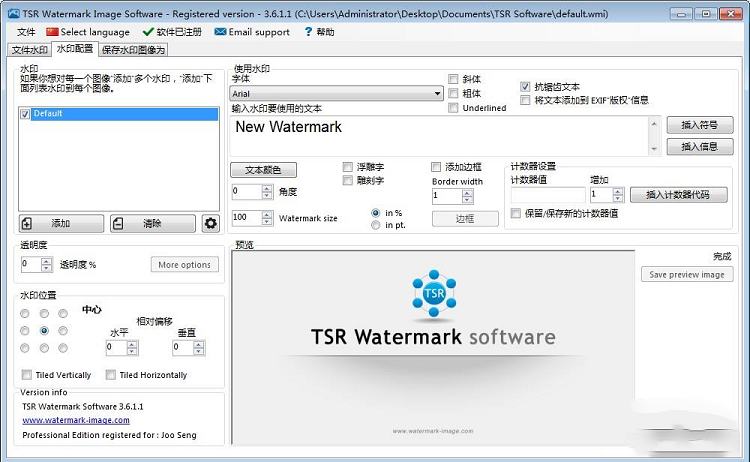
Task: Toggle the 抗锯齿文本 anti-alias checkbox
Action: [525, 87]
